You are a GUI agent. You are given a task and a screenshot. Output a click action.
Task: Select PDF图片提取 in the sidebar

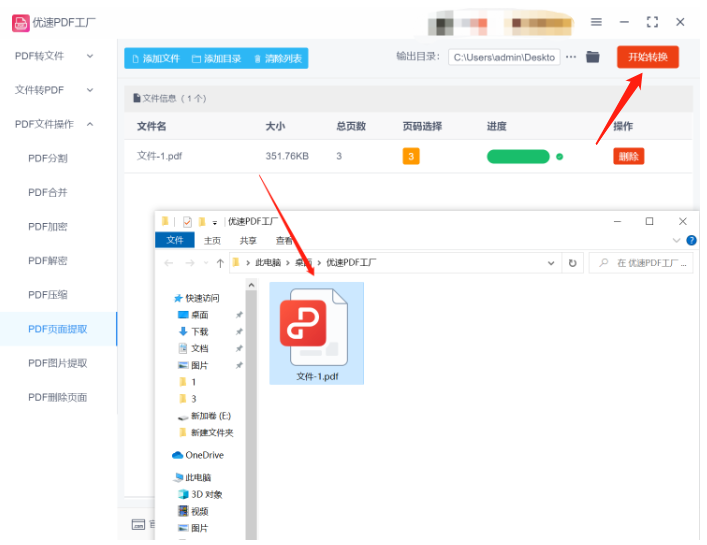(58, 363)
